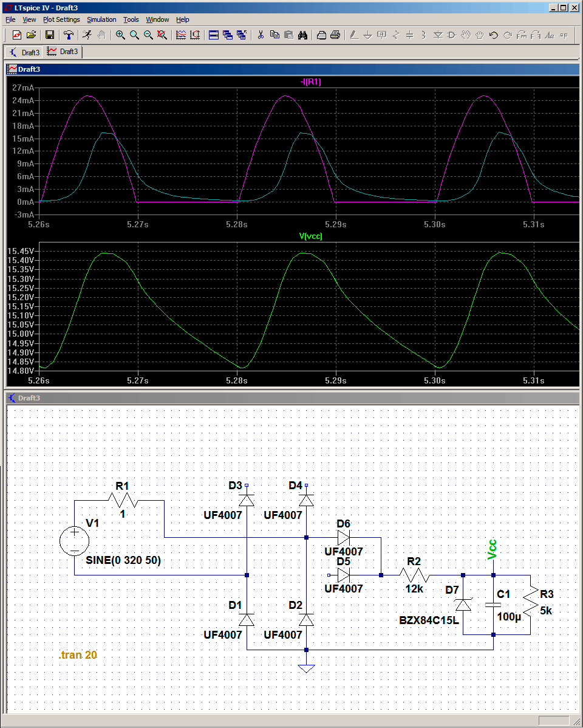This screenshot has height=728, width=583.
Task: Halt the simulation with the hand icon
Action: (101, 35)
